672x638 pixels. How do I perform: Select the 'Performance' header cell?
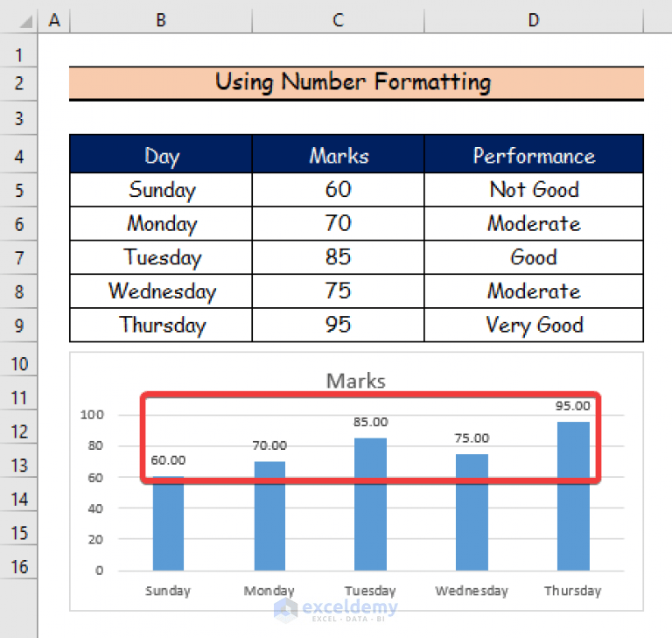click(534, 155)
